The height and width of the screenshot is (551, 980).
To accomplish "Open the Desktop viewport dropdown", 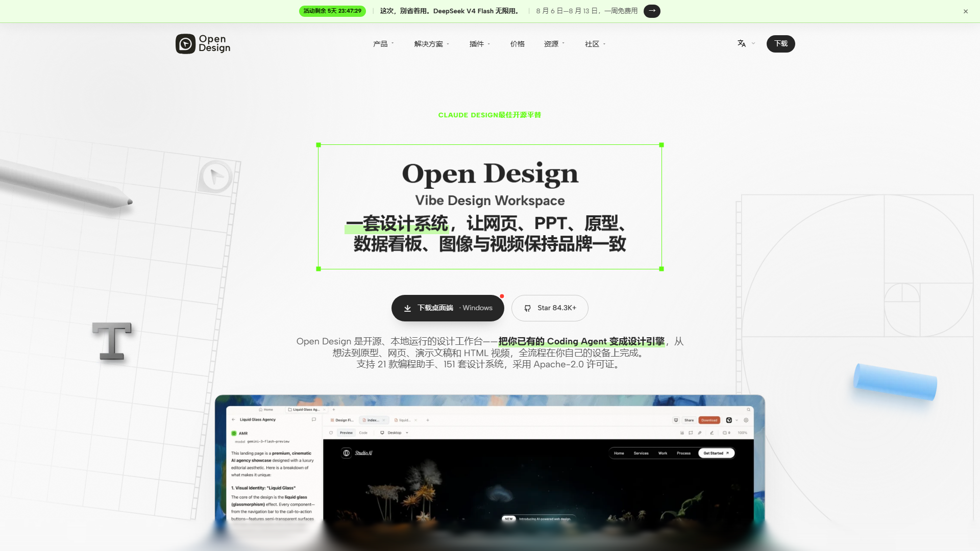I will 394,433.
